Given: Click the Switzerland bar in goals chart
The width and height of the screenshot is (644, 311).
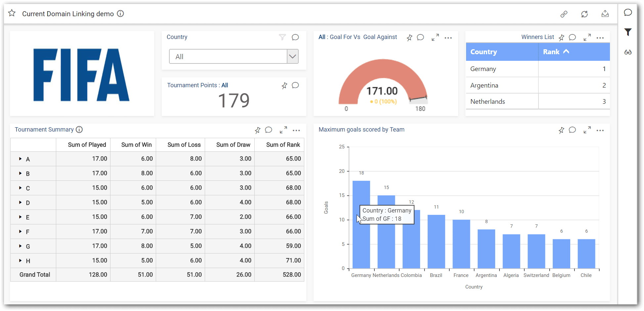Looking at the screenshot, I should (x=536, y=251).
